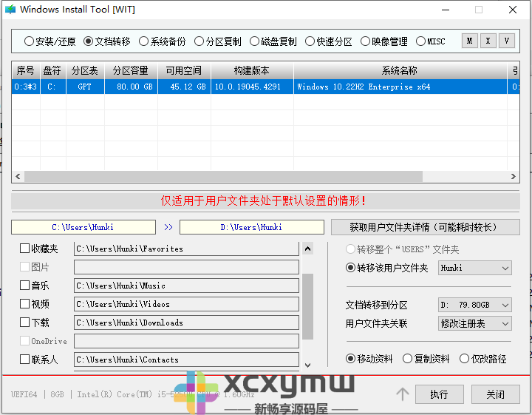Click the M button in top toolbar
Viewport: 532px width, 415px height.
[470, 41]
